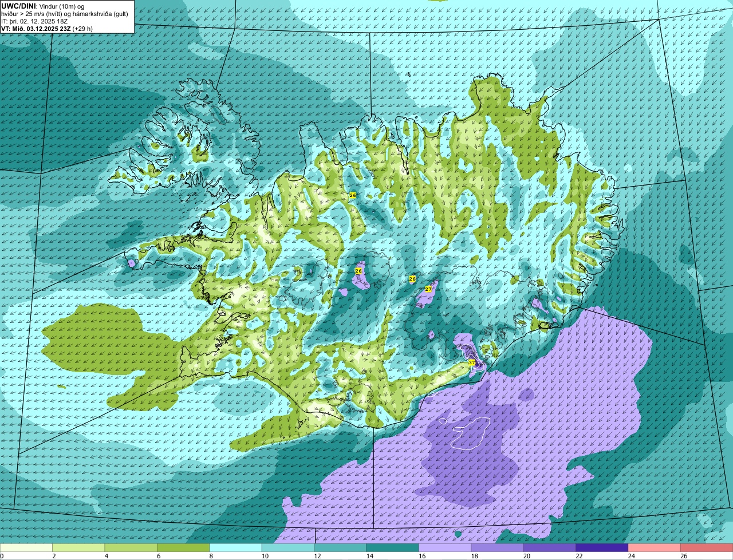Click the '8' scale label

(210, 556)
